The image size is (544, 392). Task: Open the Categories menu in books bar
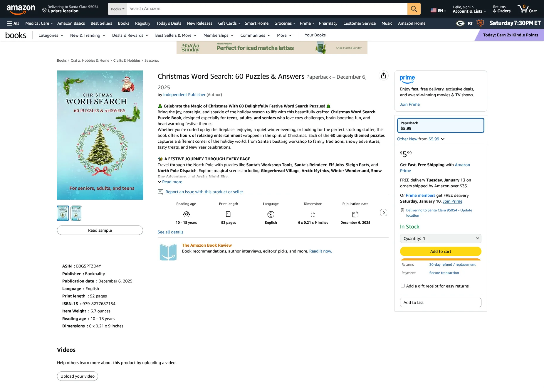pyautogui.click(x=51, y=35)
